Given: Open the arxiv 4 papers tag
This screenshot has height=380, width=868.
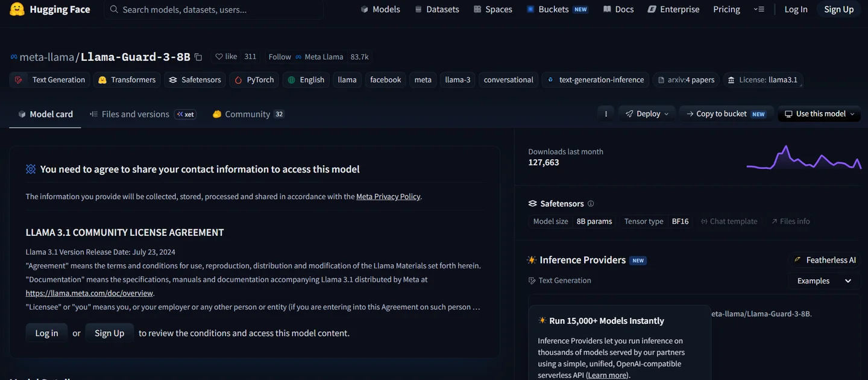Looking at the screenshot, I should pyautogui.click(x=686, y=80).
